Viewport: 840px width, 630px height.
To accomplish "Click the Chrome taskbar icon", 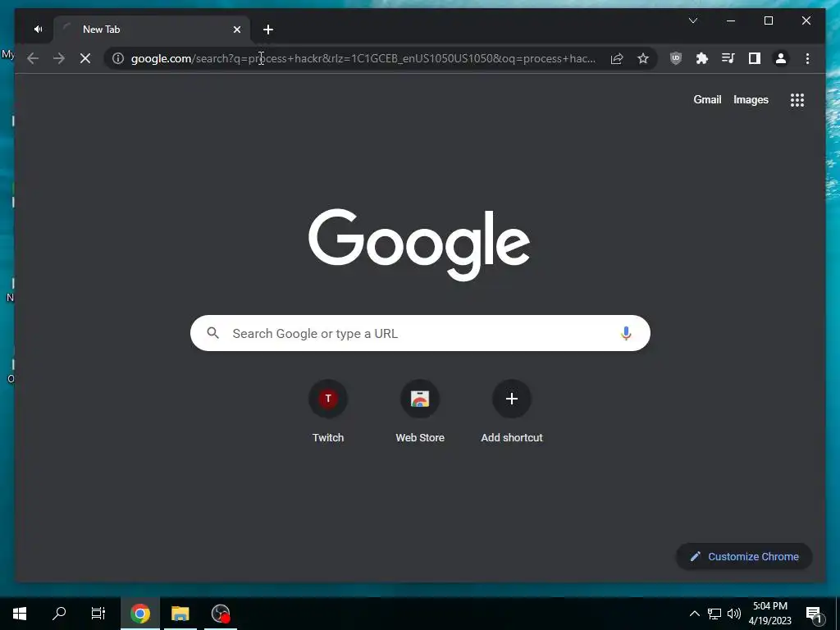I will coord(140,614).
